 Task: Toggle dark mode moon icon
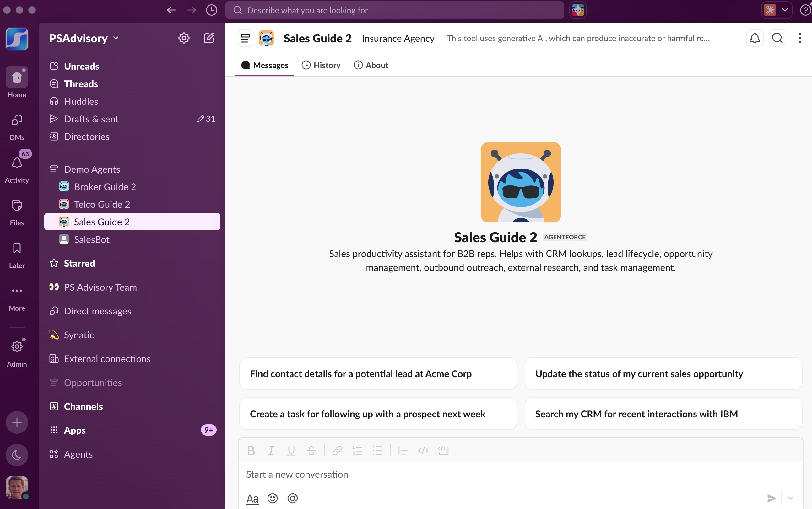[x=17, y=455]
